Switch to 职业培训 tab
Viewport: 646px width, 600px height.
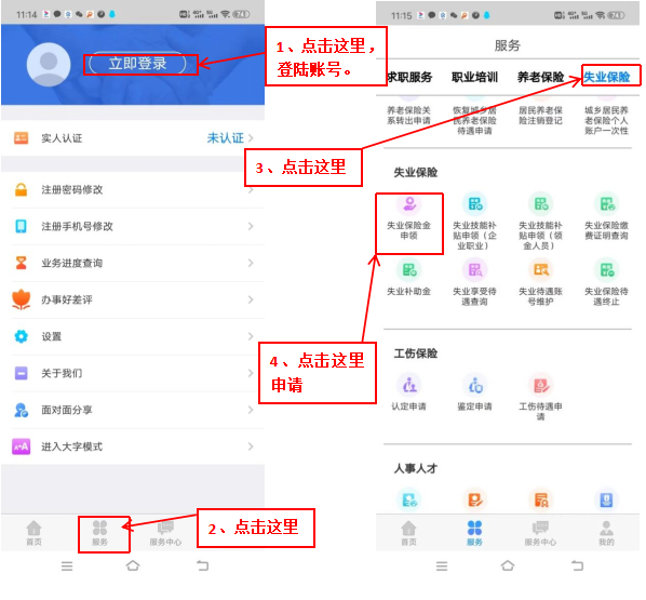coord(475,77)
